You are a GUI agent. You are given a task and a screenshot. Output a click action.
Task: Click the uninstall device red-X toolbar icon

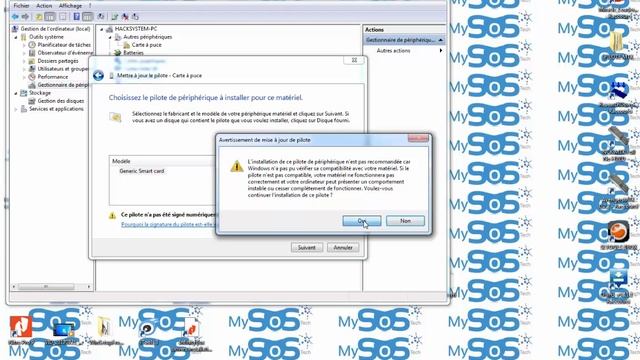click(x=125, y=17)
